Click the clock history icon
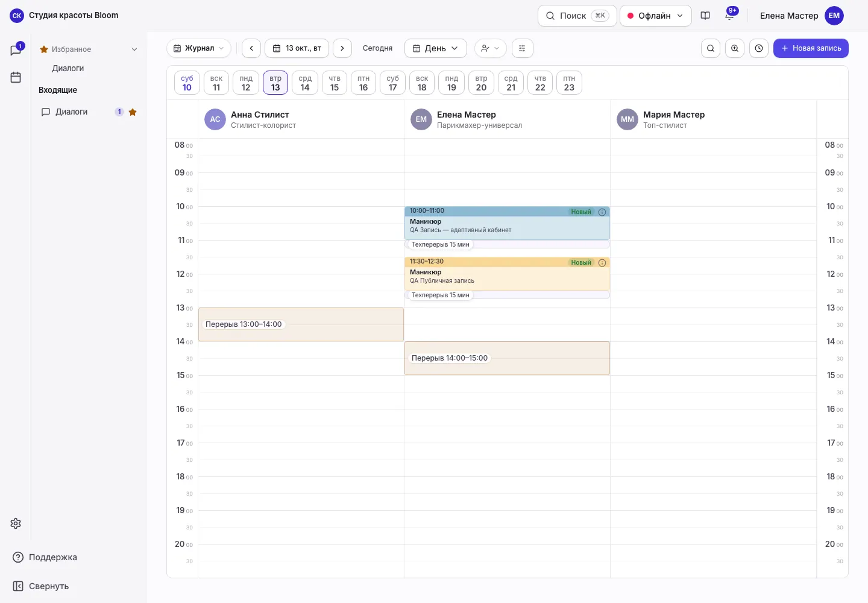 pyautogui.click(x=759, y=48)
